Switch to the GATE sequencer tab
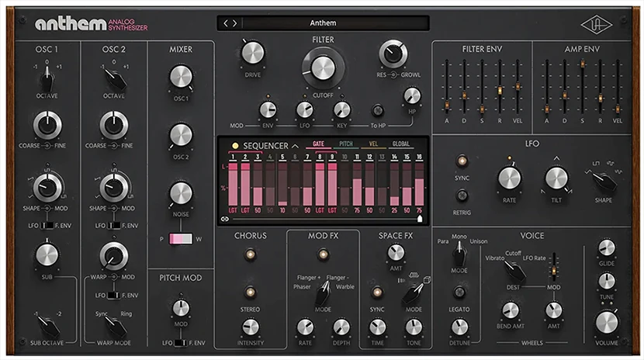The width and height of the screenshot is (644, 360). pyautogui.click(x=318, y=144)
